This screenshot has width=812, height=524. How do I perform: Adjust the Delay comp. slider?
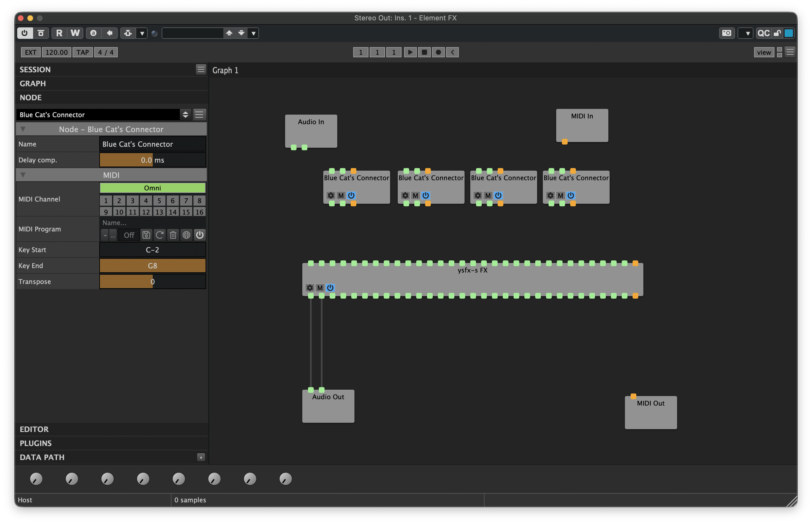tap(153, 160)
